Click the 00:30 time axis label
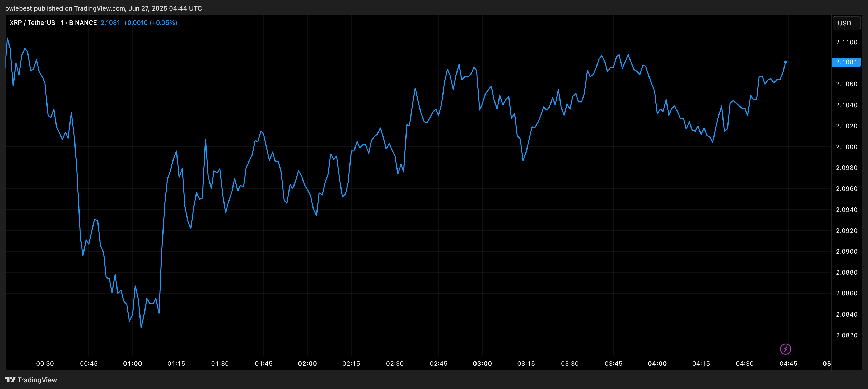Viewport: 868px width, 389px height. pos(45,363)
